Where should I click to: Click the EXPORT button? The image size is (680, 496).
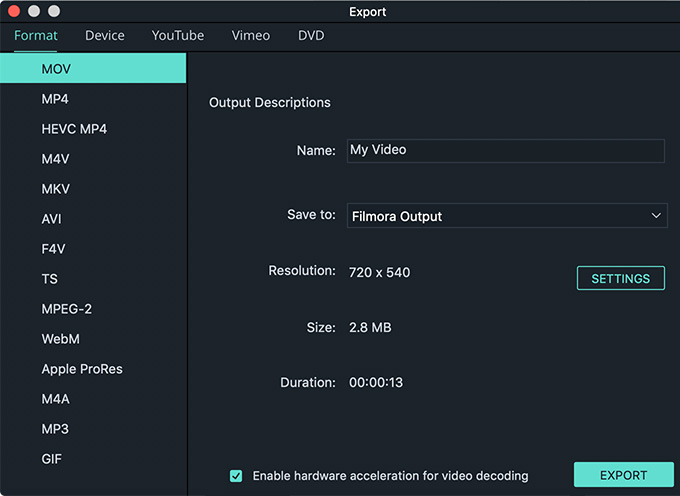[x=623, y=475]
